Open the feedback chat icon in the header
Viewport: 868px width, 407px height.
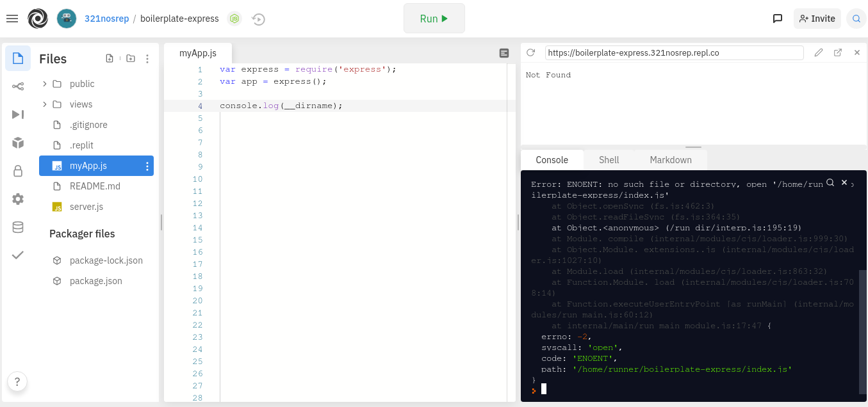pos(778,18)
